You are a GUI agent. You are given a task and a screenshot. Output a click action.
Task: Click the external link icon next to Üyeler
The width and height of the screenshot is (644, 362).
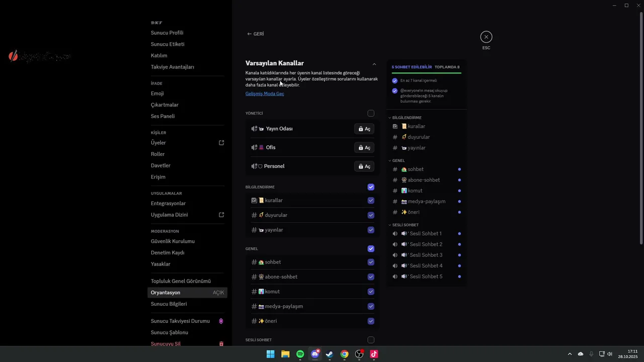(x=221, y=143)
